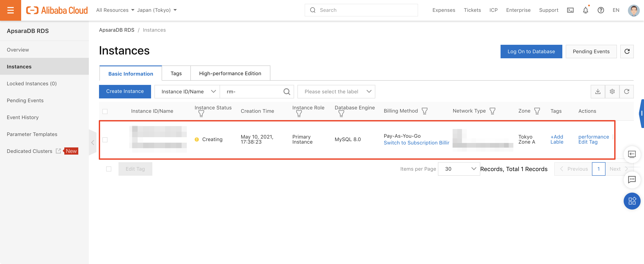Open the notifications bell
Image resolution: width=644 pixels, height=264 pixels.
click(x=585, y=10)
